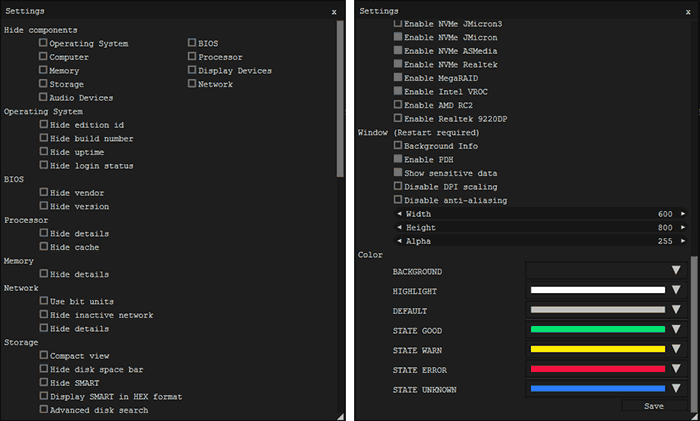This screenshot has width=700, height=421.
Task: Check Display Devices in Hide components
Action: click(x=192, y=70)
